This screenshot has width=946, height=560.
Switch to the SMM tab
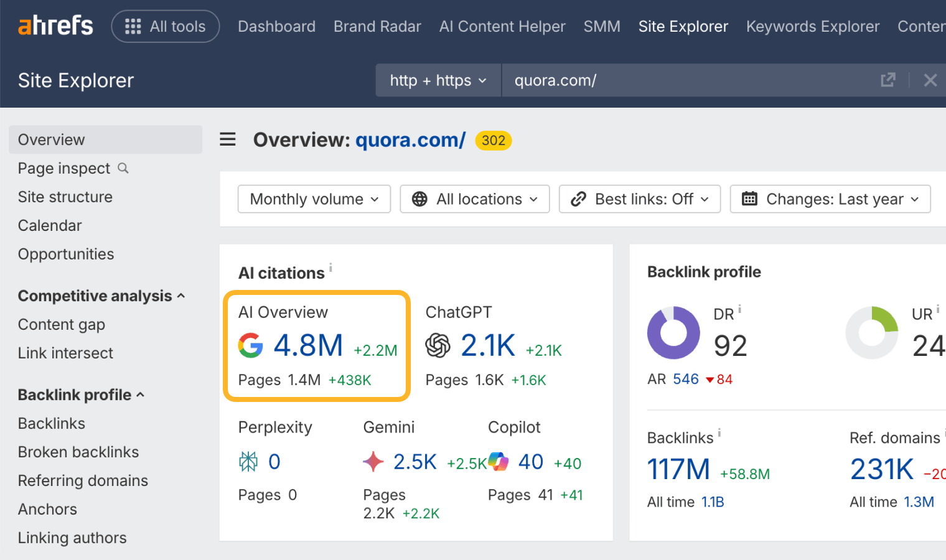coord(602,26)
